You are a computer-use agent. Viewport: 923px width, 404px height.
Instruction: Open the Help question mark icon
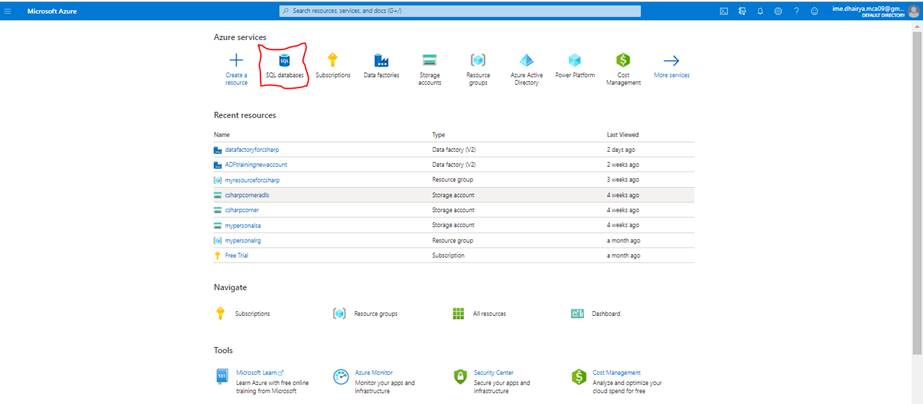click(796, 11)
